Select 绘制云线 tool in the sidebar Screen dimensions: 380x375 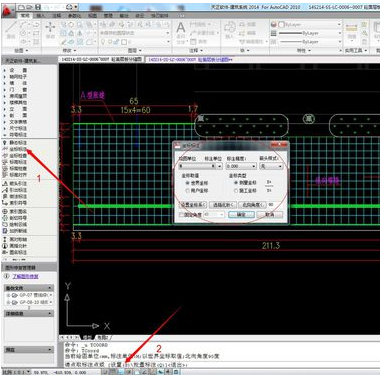click(x=15, y=224)
